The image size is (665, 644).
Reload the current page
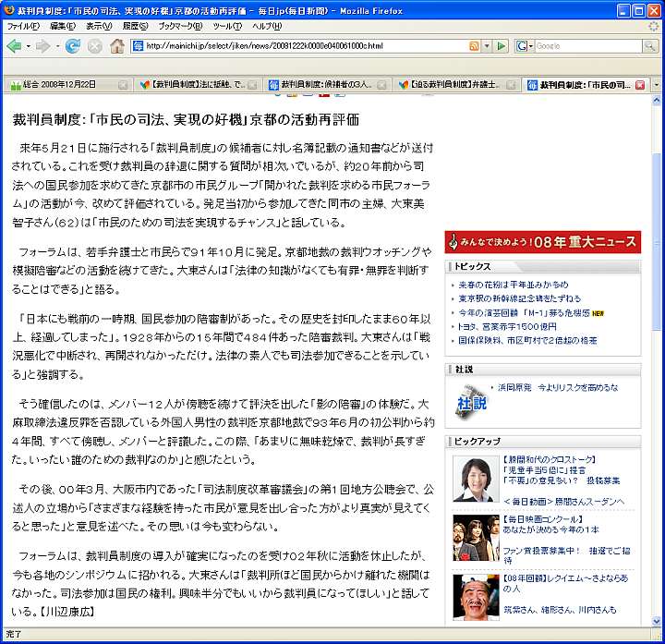72,46
